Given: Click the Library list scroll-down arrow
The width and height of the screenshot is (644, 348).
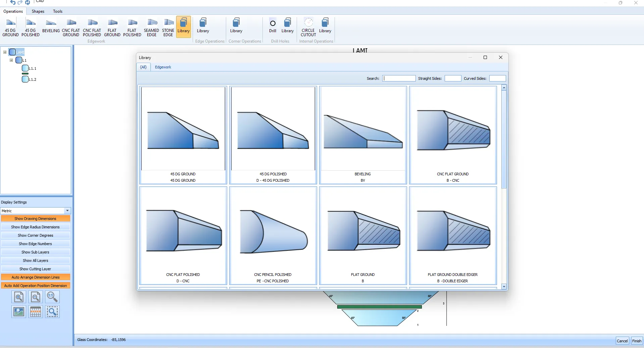Looking at the screenshot, I should pyautogui.click(x=504, y=287).
